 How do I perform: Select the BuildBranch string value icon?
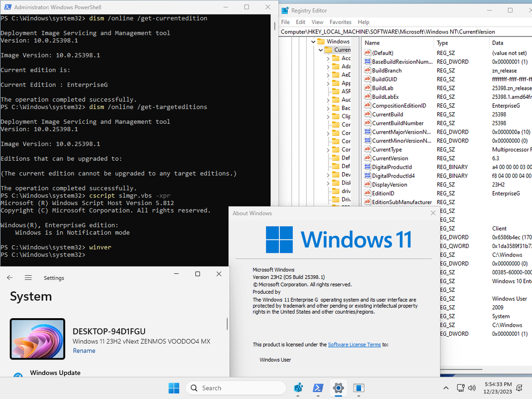(x=367, y=70)
